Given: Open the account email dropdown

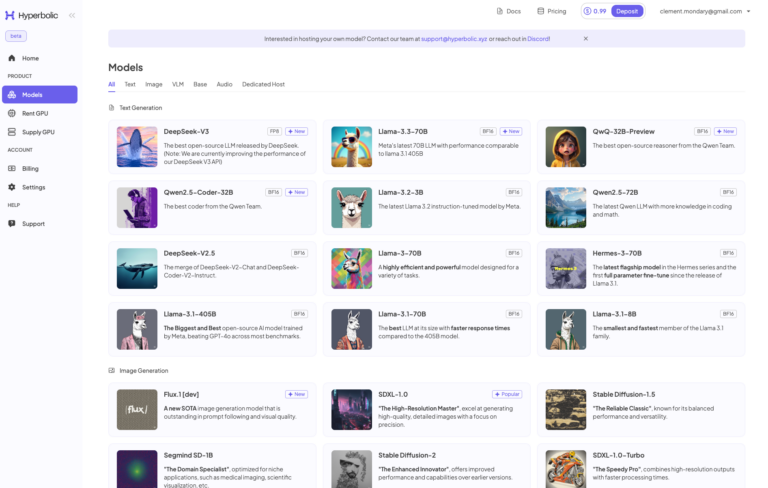Looking at the screenshot, I should click(x=705, y=11).
